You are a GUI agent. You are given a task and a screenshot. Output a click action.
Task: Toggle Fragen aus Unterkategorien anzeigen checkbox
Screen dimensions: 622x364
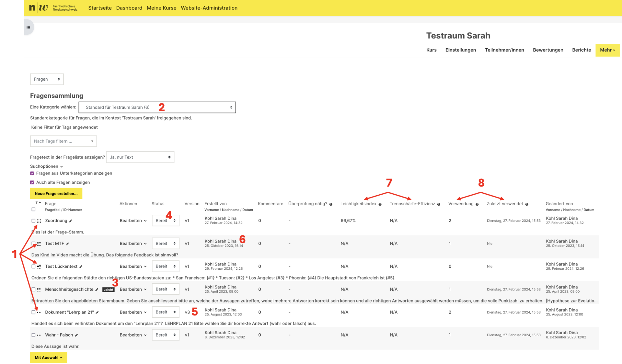click(32, 173)
